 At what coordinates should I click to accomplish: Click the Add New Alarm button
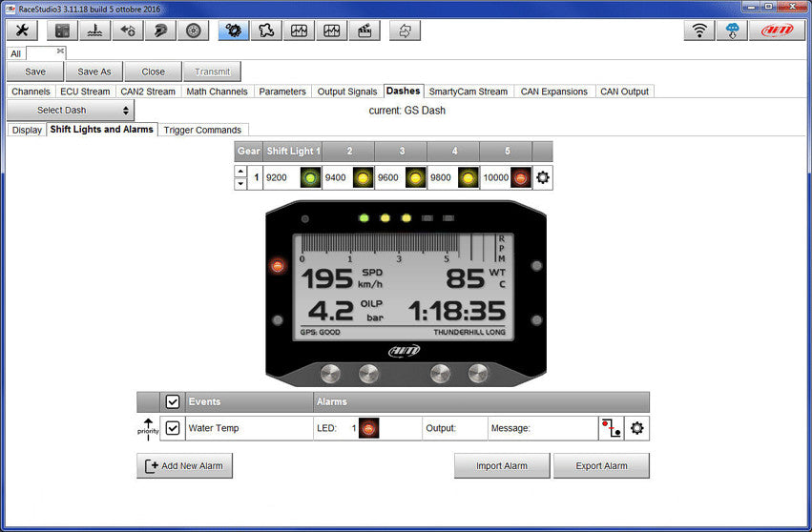185,466
